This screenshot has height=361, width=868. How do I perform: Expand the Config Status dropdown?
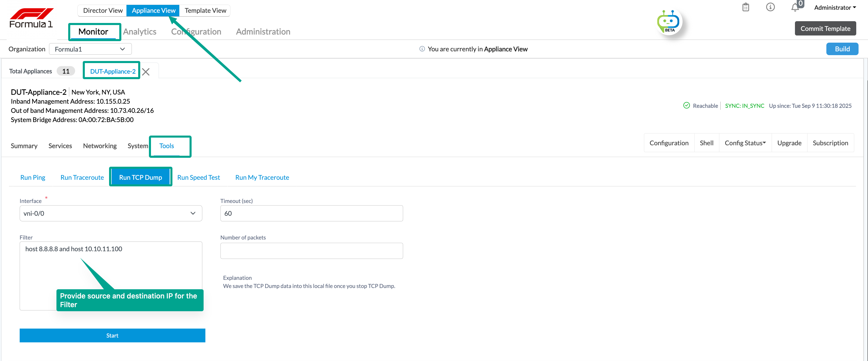[x=745, y=143]
